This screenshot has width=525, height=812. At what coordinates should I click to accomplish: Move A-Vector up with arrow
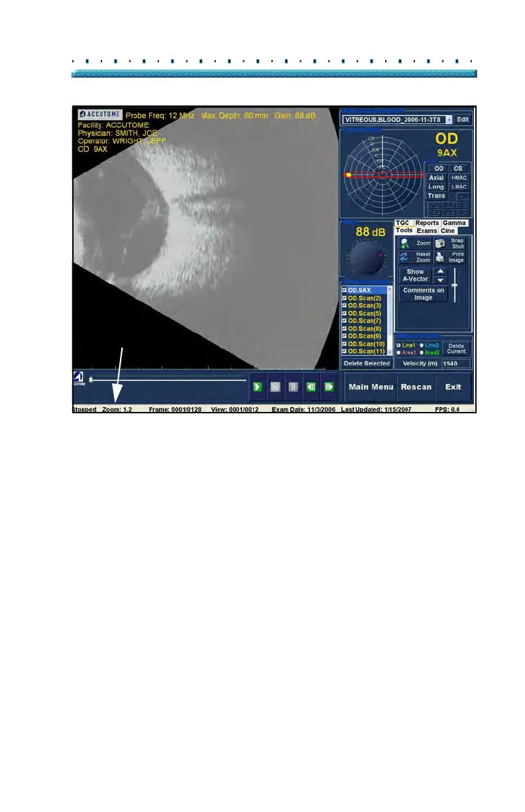[x=440, y=271]
